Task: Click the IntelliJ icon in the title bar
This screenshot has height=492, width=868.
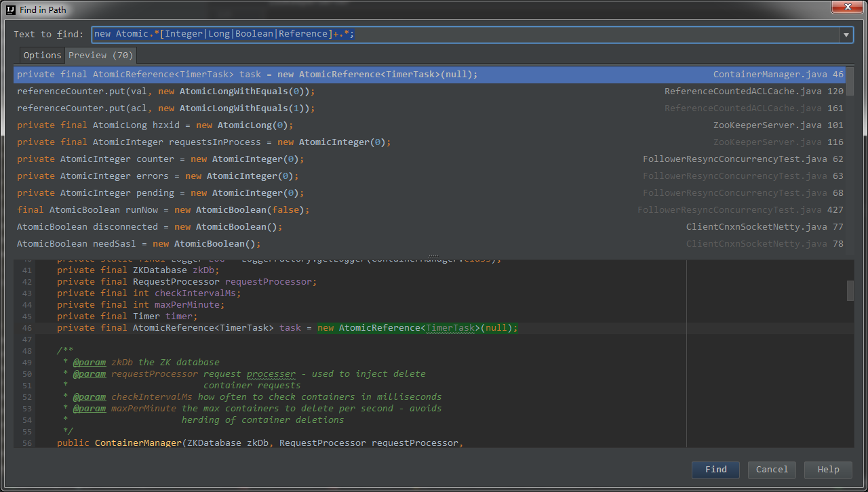Action: pos(11,9)
